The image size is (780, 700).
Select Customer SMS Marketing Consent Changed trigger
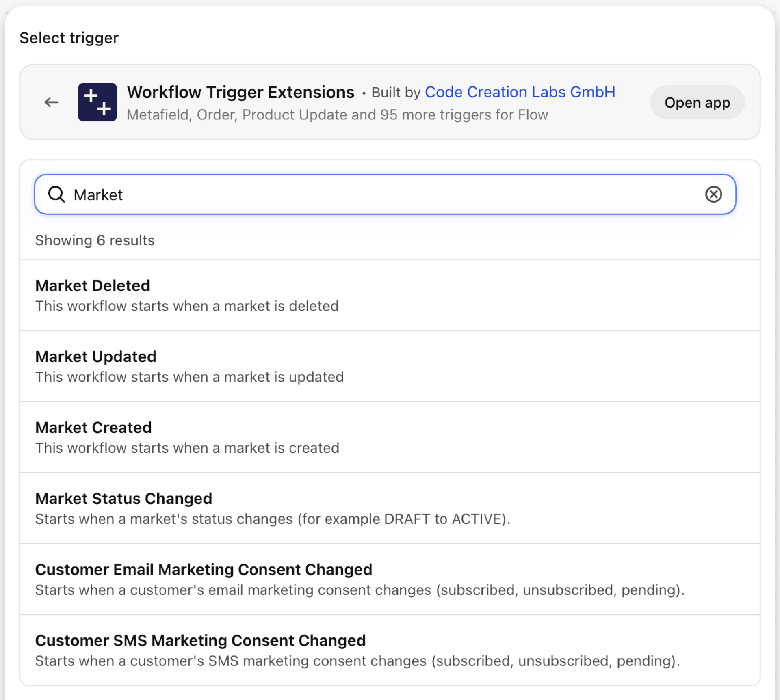pos(390,650)
